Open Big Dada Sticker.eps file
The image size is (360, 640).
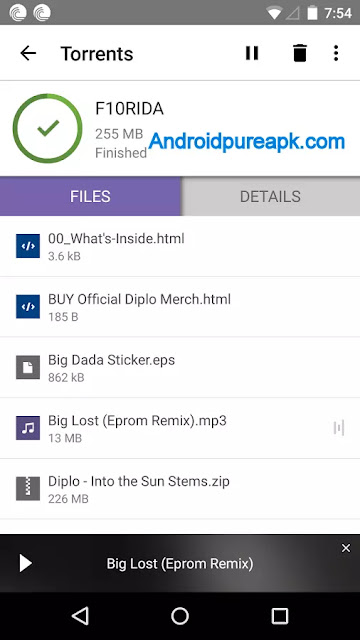180,367
